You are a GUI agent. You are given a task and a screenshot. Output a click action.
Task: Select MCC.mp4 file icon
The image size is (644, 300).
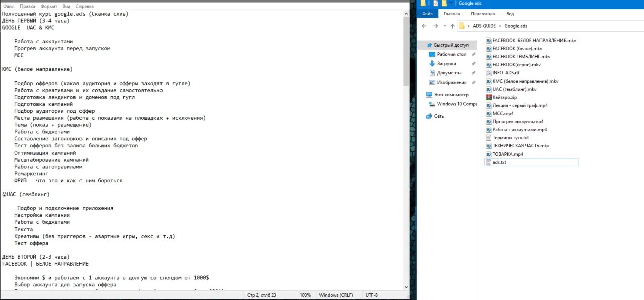pyautogui.click(x=488, y=113)
